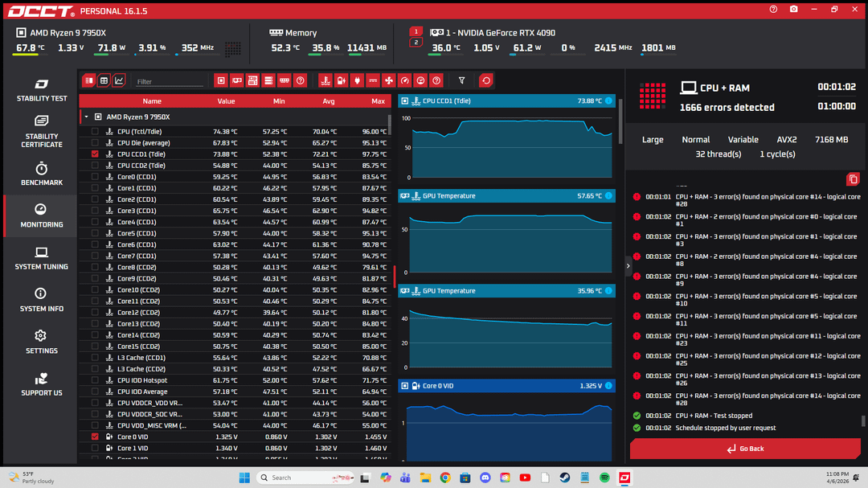Reset min/max values with the refresh icon
The image size is (868, 488).
coord(485,80)
